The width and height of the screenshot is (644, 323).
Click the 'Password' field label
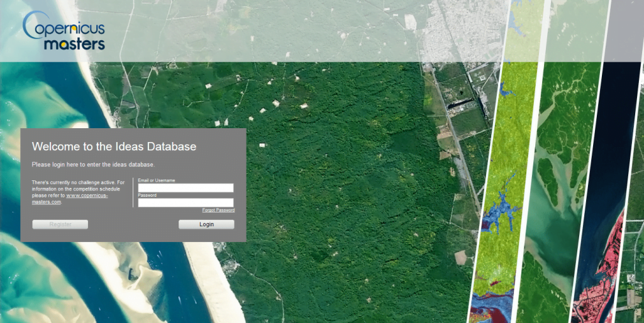(147, 195)
